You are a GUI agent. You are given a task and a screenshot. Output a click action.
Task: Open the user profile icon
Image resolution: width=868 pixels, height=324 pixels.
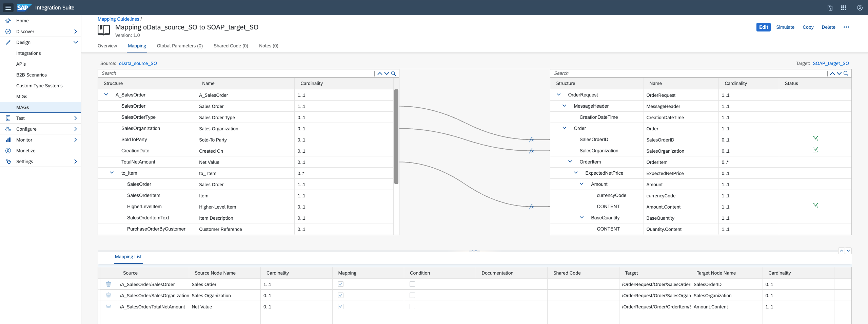(860, 8)
